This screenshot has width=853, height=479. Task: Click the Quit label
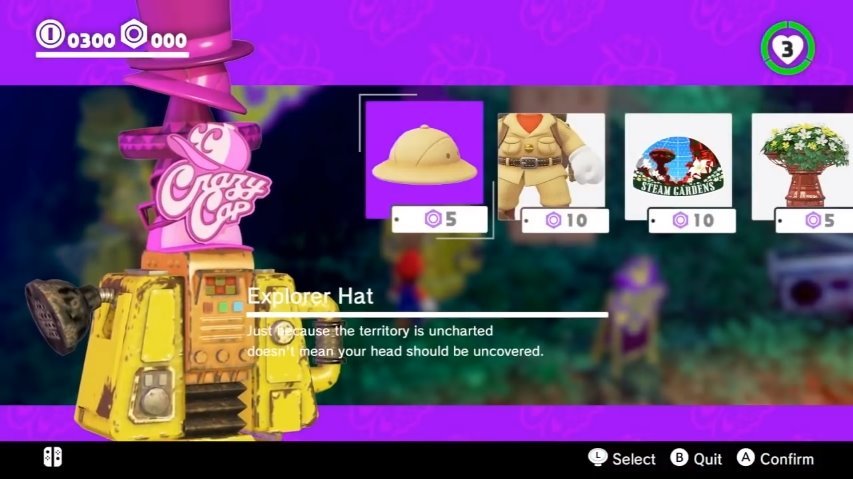(708, 459)
